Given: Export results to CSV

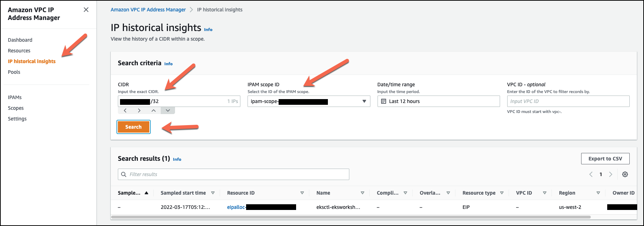Looking at the screenshot, I should pyautogui.click(x=605, y=159).
